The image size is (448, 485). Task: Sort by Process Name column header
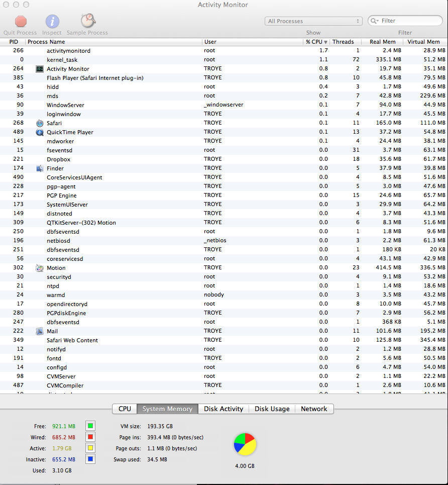point(114,42)
